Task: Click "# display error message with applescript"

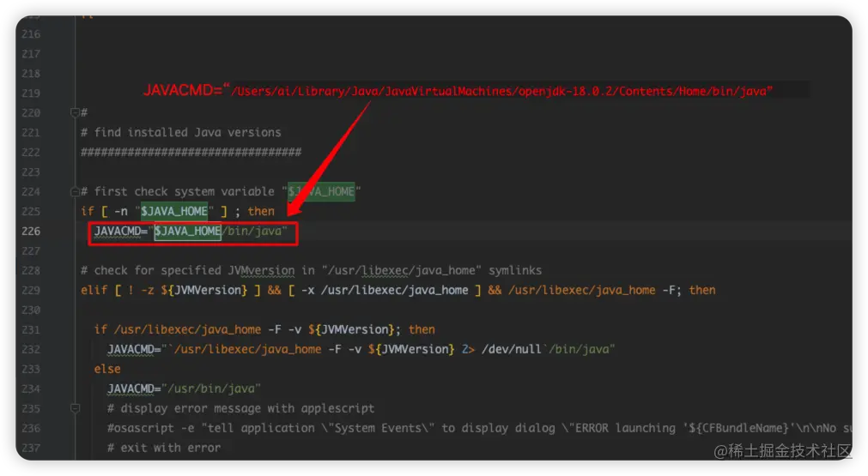Action: pos(240,408)
